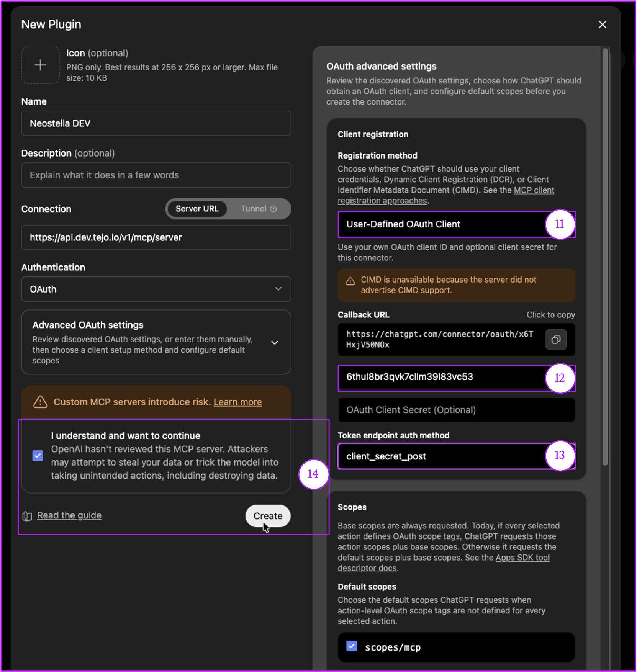
Task: Click the Client registration heading
Action: pyautogui.click(x=373, y=134)
